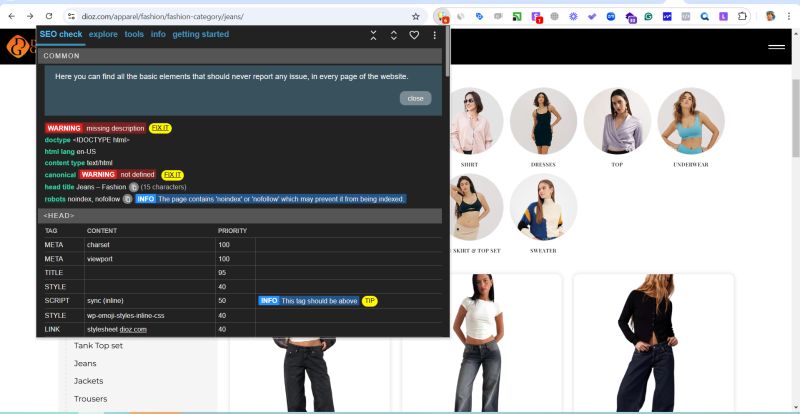
Task: Click the wp-emoji-styles-inline-css cell
Action: [x=126, y=315]
